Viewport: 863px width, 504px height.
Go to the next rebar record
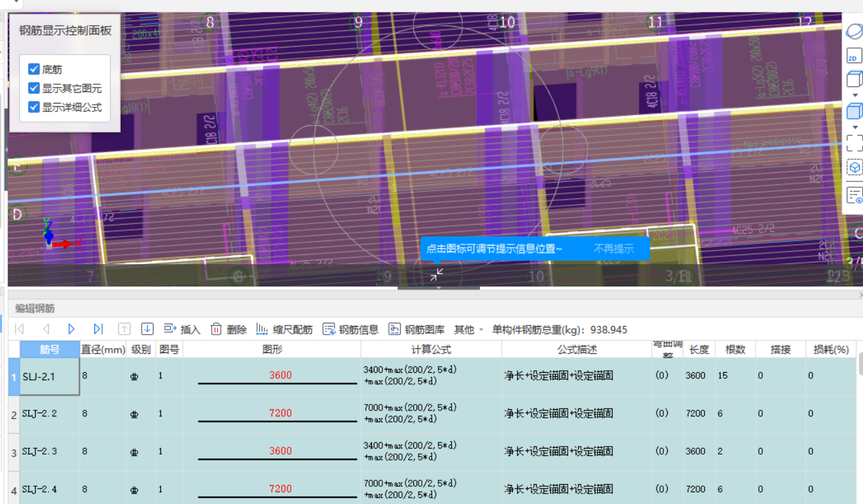point(71,329)
